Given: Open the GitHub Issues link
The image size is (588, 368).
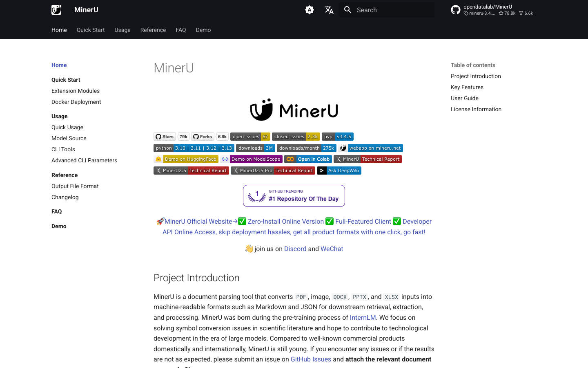Looking at the screenshot, I should [311, 359].
